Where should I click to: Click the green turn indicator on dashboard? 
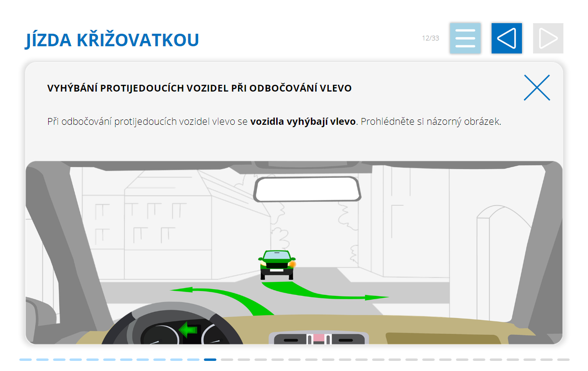point(189,330)
